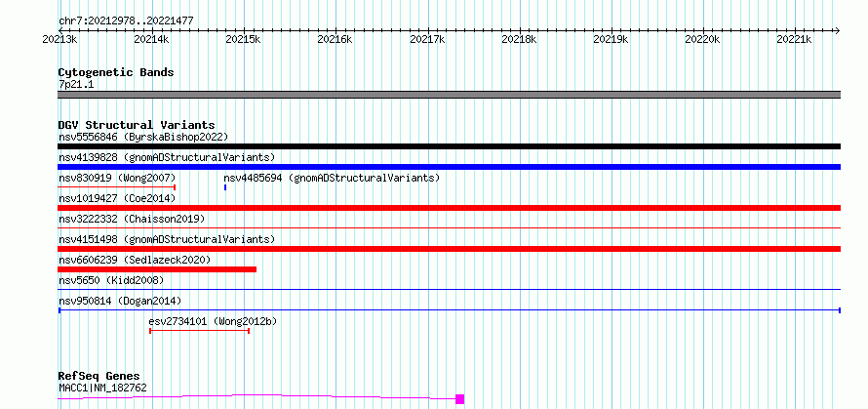Click the thick red nsv4151498 variant bar

(x=449, y=249)
